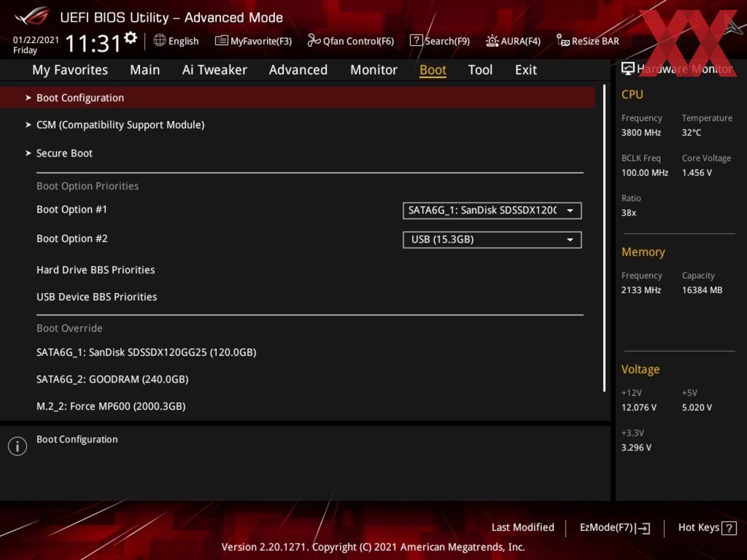Screen dimensions: 747x560
Task: Switch to the Main tab
Action: coord(145,70)
